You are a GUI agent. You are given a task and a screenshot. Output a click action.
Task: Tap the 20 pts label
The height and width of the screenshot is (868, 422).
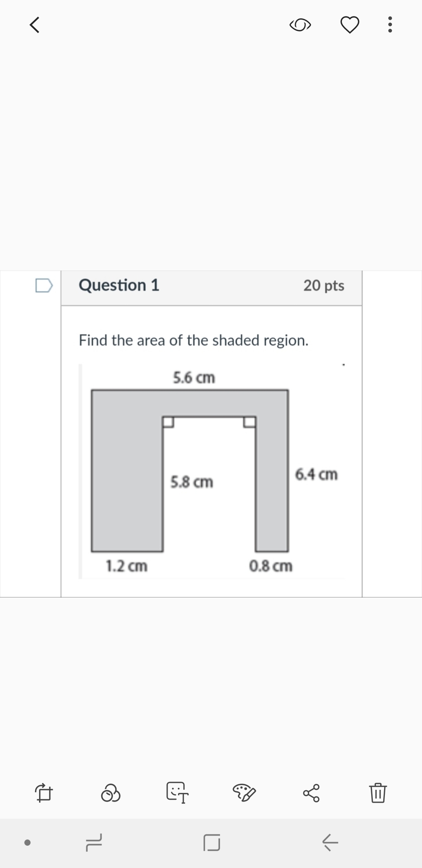pos(324,285)
